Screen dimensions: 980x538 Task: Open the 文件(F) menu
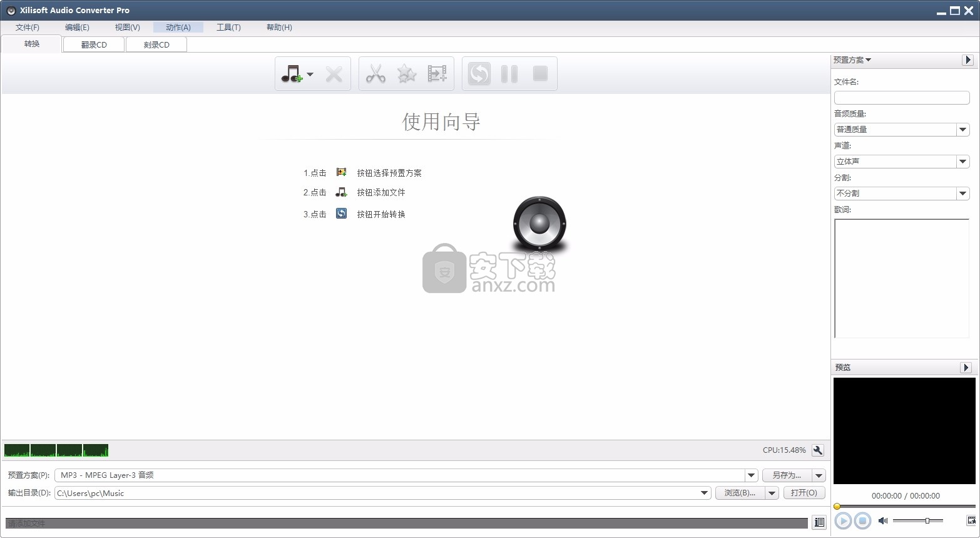coord(28,28)
